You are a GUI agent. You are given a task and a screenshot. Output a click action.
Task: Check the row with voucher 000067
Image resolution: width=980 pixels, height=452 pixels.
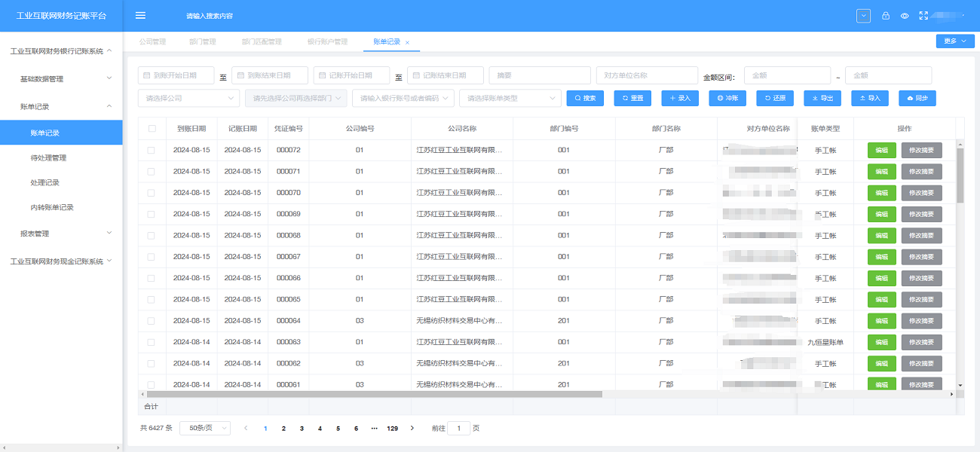pos(152,257)
